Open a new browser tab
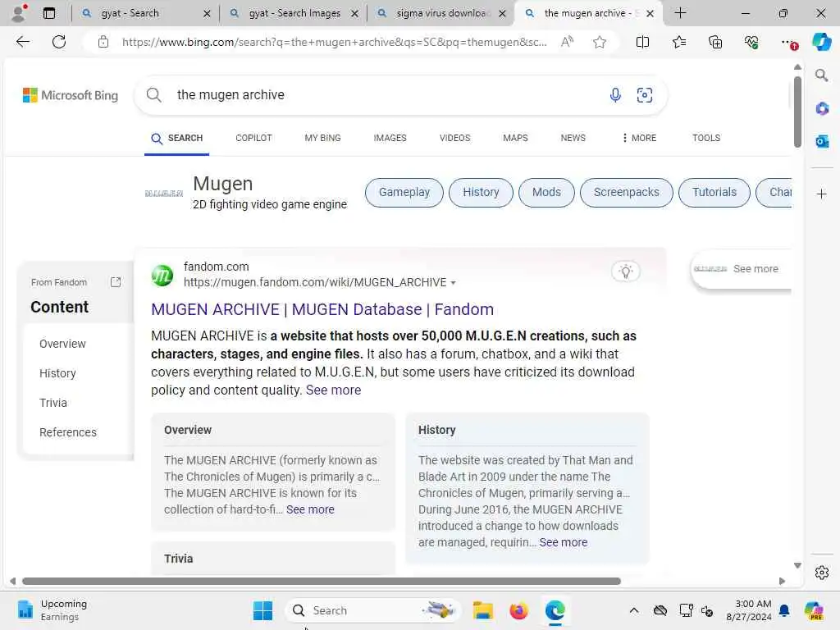The height and width of the screenshot is (630, 840). coord(680,13)
